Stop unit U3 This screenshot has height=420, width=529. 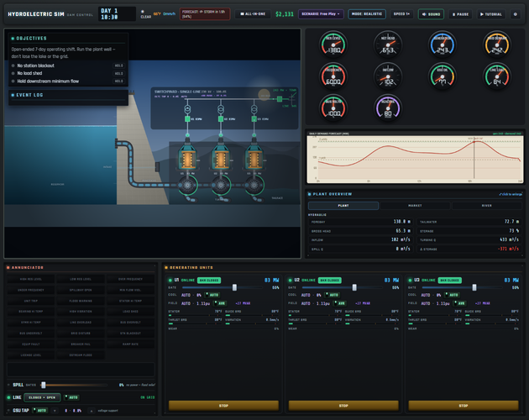(x=464, y=406)
